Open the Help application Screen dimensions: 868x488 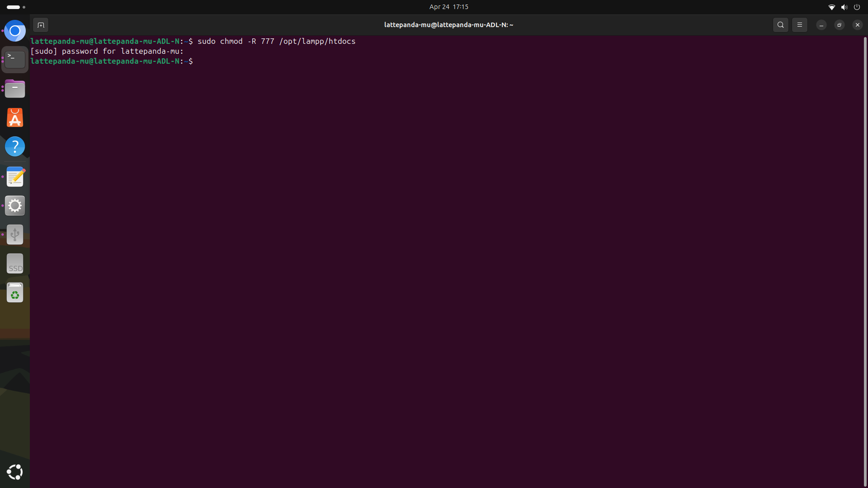click(15, 146)
